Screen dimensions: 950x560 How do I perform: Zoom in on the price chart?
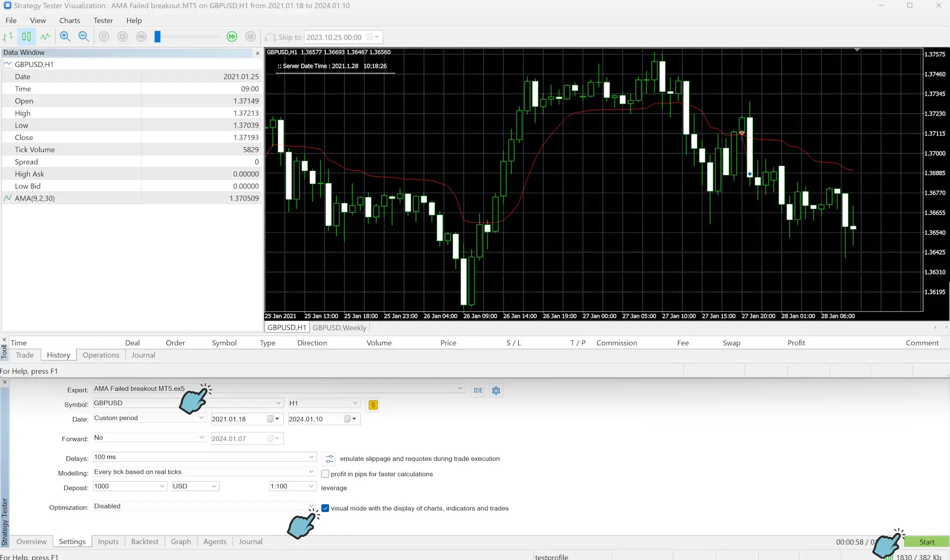tap(65, 36)
